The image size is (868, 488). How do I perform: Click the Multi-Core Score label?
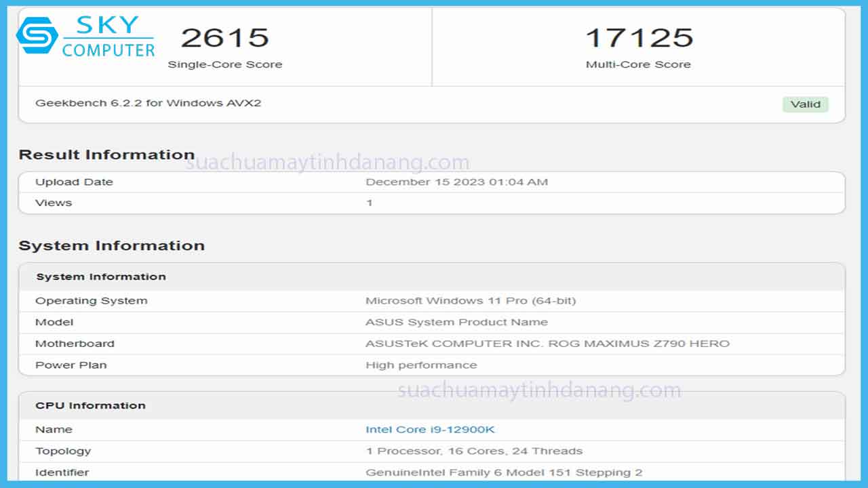point(638,64)
